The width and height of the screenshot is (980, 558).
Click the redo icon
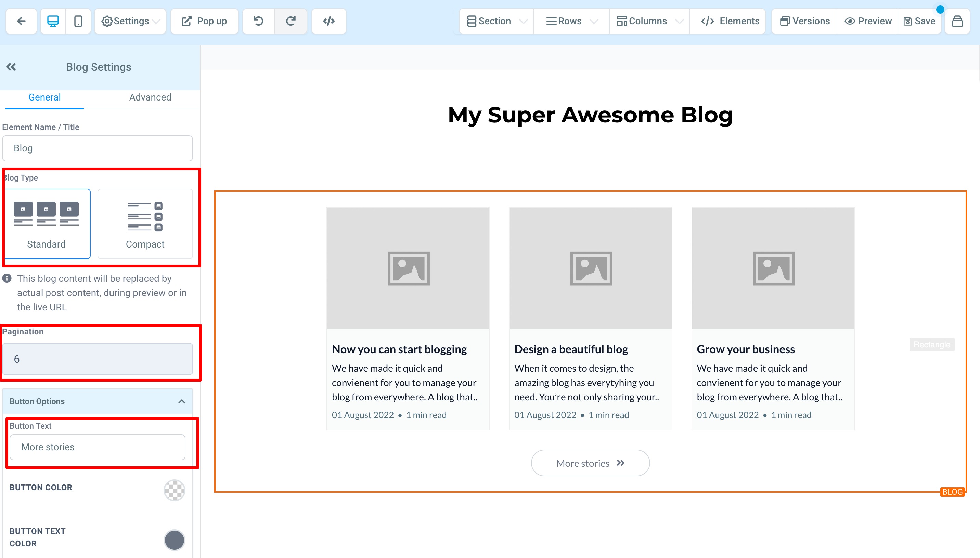click(x=291, y=21)
